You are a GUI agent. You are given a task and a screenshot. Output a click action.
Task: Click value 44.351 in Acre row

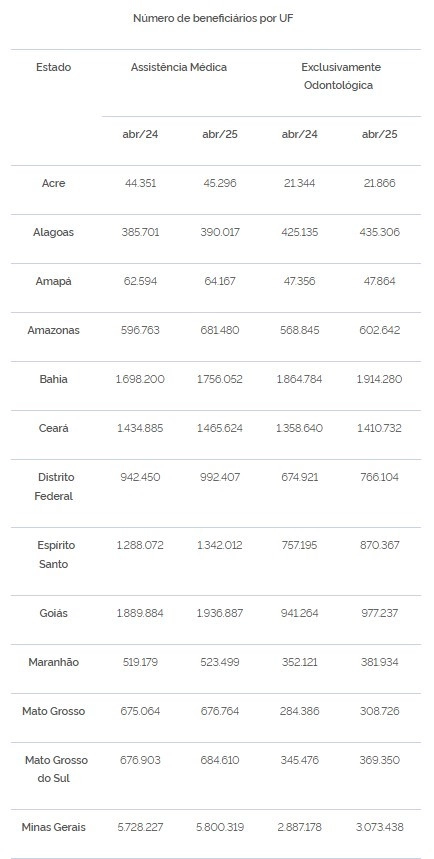pos(140,183)
